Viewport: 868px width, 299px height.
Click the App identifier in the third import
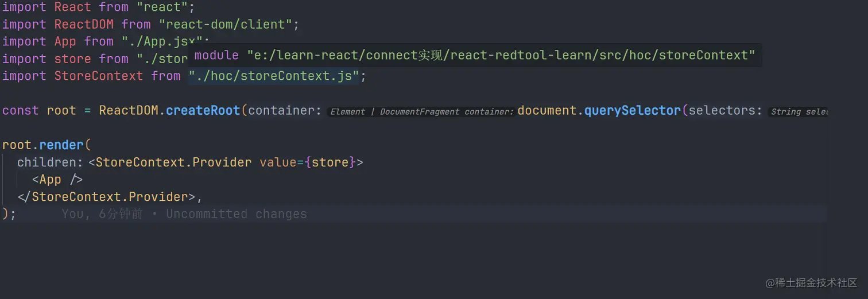[65, 42]
